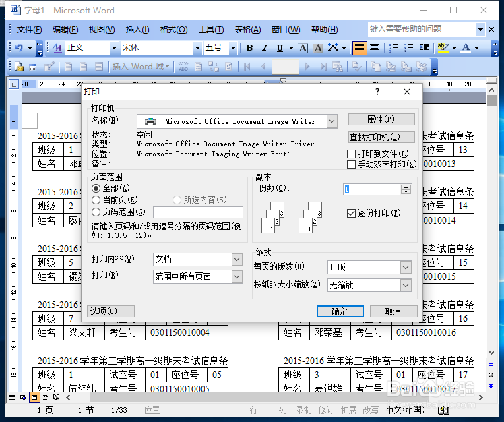Open the 视图 menu
The height and width of the screenshot is (422, 504).
point(102,30)
